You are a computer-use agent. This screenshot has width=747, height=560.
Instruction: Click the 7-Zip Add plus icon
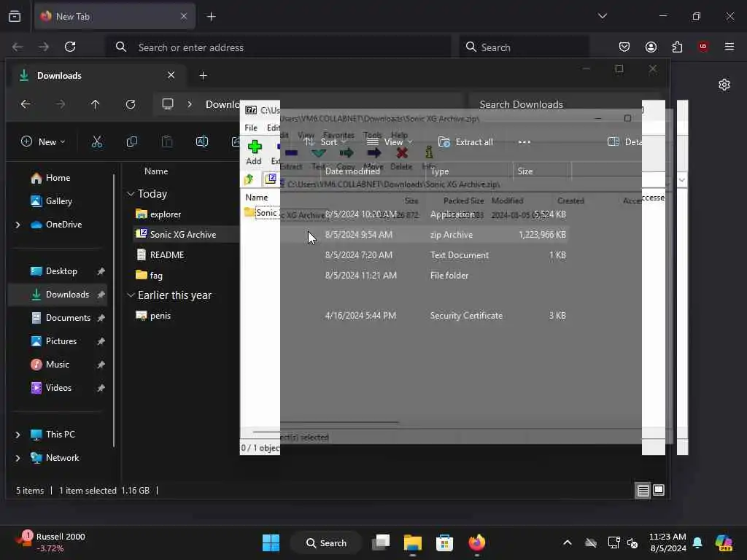click(255, 147)
